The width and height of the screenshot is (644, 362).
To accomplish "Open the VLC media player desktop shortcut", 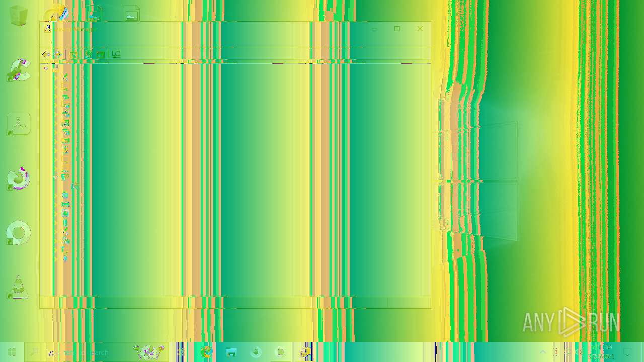I will [19, 287].
